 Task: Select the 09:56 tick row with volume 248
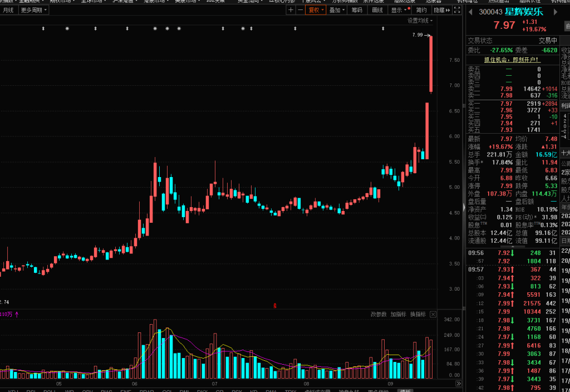pos(512,253)
